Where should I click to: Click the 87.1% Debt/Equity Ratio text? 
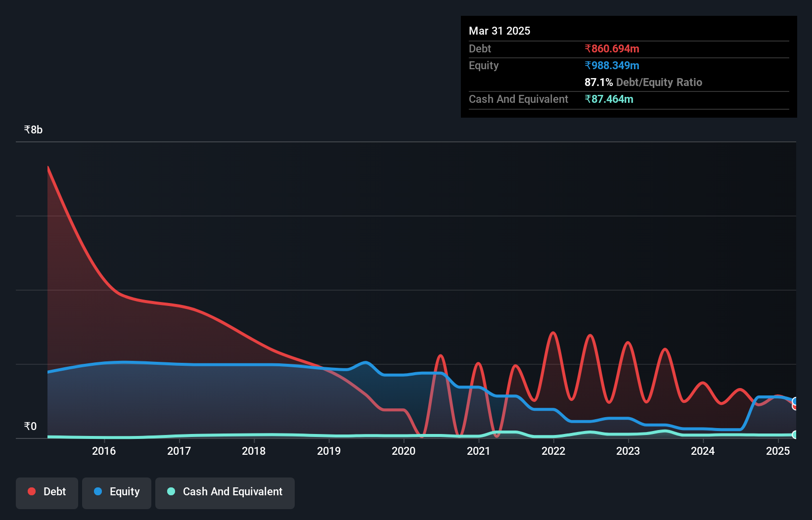(x=643, y=82)
